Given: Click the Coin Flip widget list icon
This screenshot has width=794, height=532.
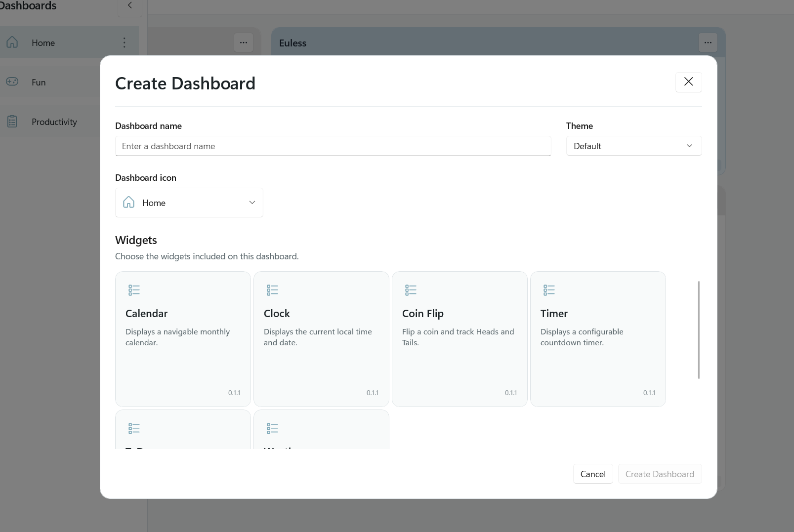Looking at the screenshot, I should [x=411, y=290].
